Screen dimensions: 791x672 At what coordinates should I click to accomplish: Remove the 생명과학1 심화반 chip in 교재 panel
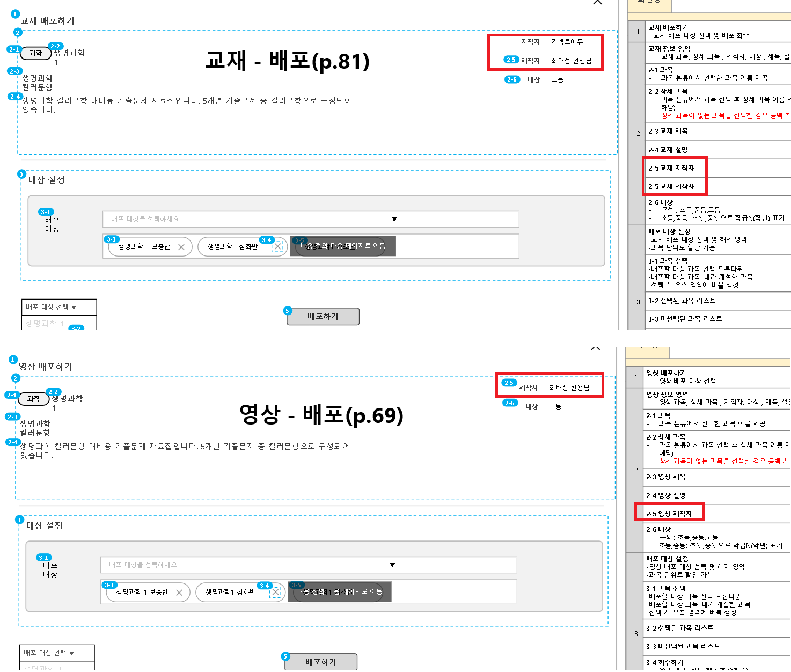(x=277, y=246)
